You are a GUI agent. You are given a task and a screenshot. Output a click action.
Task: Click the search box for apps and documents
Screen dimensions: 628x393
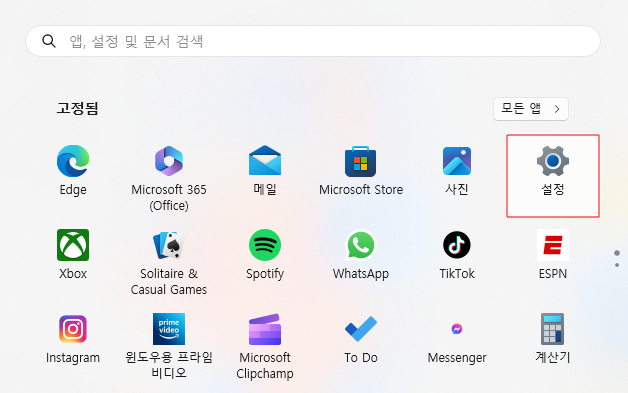tap(313, 41)
